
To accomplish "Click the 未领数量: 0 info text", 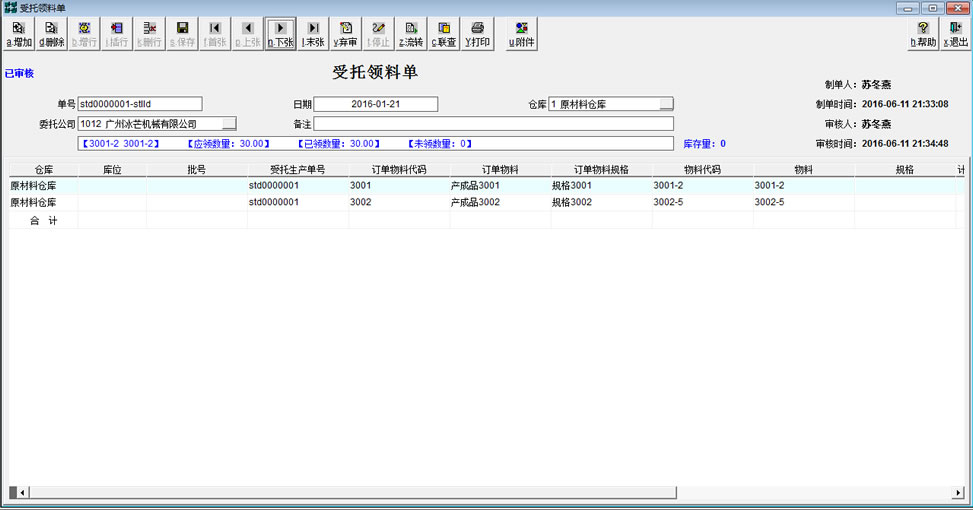I will pos(440,144).
